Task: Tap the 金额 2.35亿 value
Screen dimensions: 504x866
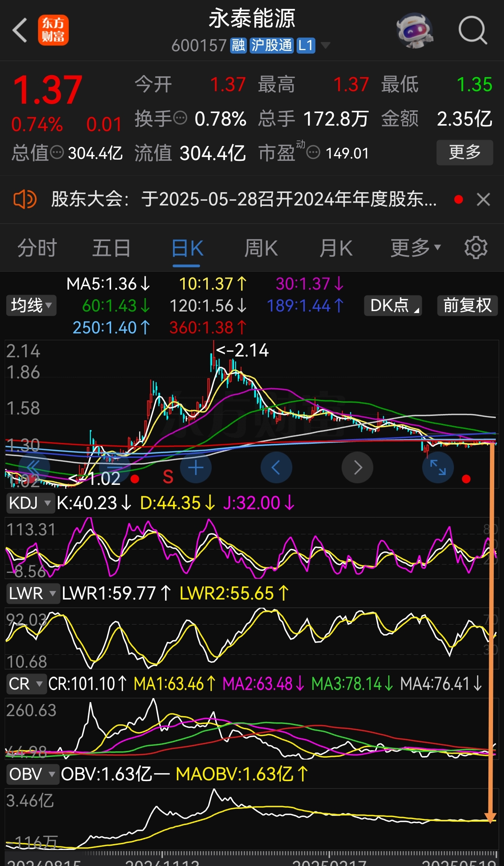Action: coord(464,119)
